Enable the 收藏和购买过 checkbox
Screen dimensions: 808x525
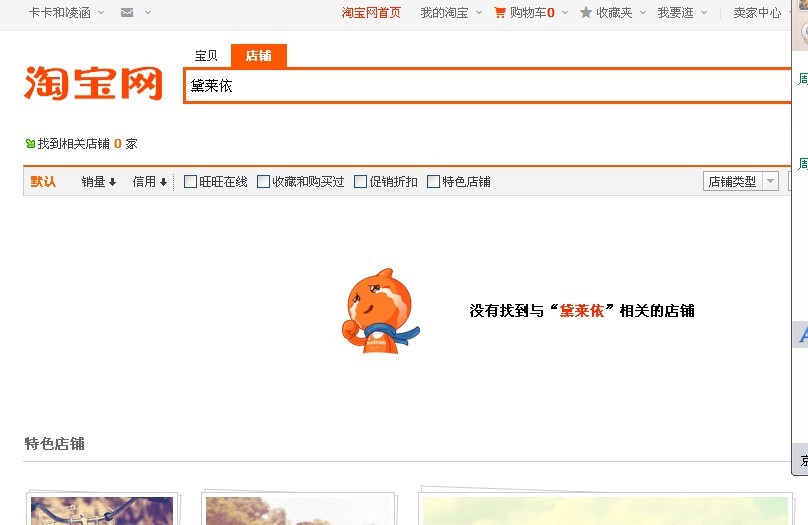tap(263, 181)
